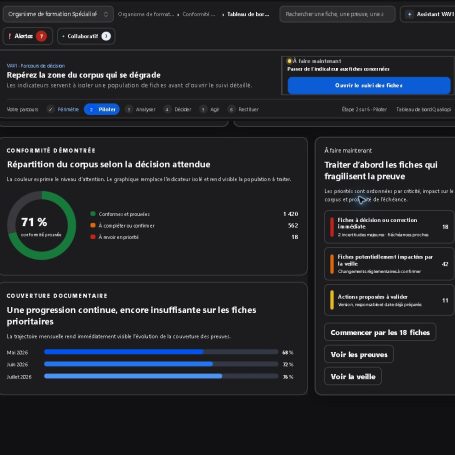Image resolution: width=455 pixels, height=455 pixels.
Task: Click the Analyser step number icon
Action: click(x=129, y=109)
